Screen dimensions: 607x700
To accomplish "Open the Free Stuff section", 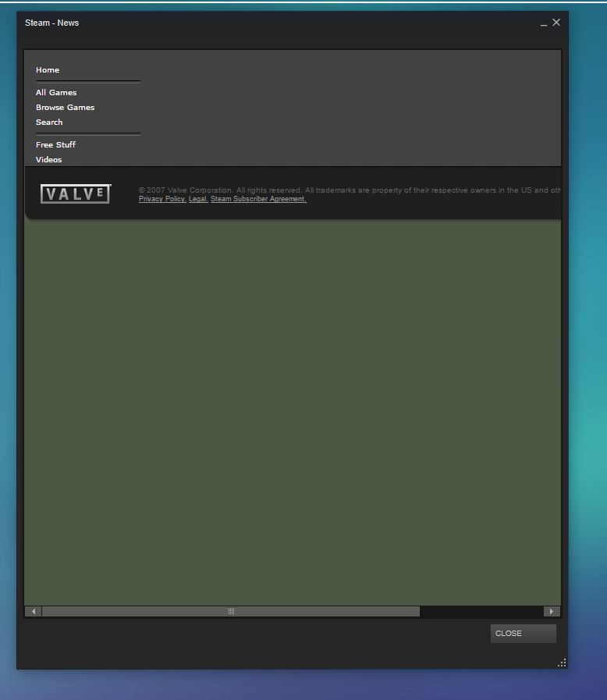I will click(x=56, y=144).
